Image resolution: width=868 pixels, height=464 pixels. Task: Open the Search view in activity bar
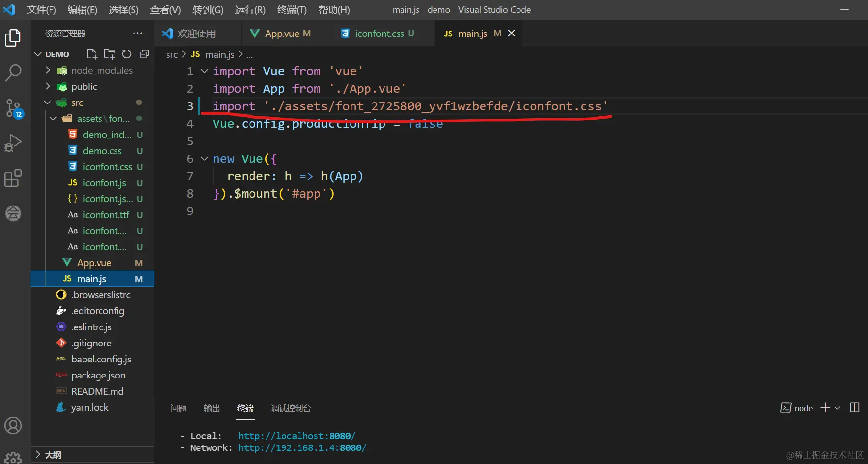pyautogui.click(x=13, y=73)
